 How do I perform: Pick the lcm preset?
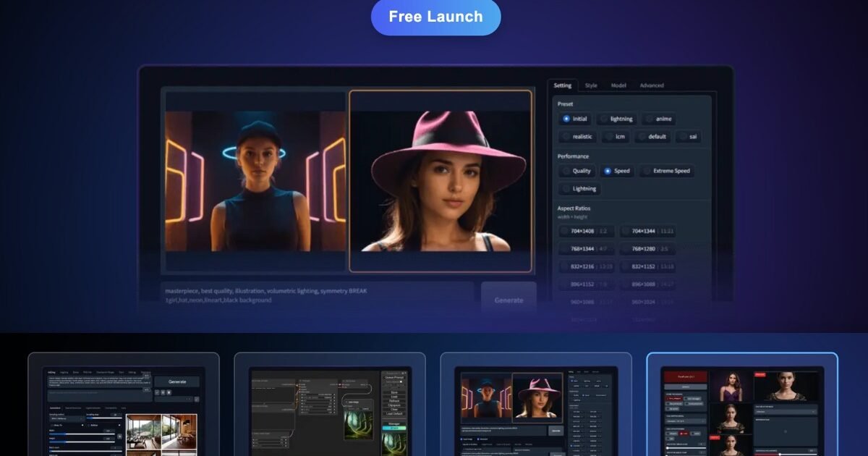pos(614,136)
